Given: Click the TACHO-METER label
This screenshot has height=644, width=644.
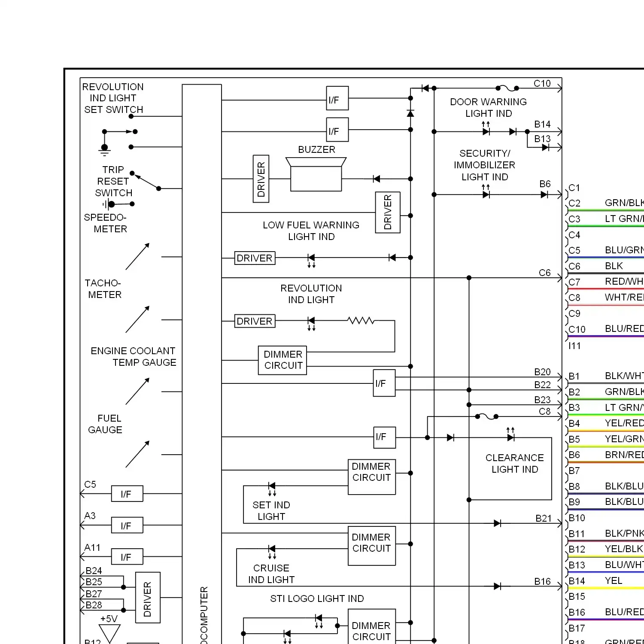Looking at the screenshot, I should pyautogui.click(x=103, y=289).
